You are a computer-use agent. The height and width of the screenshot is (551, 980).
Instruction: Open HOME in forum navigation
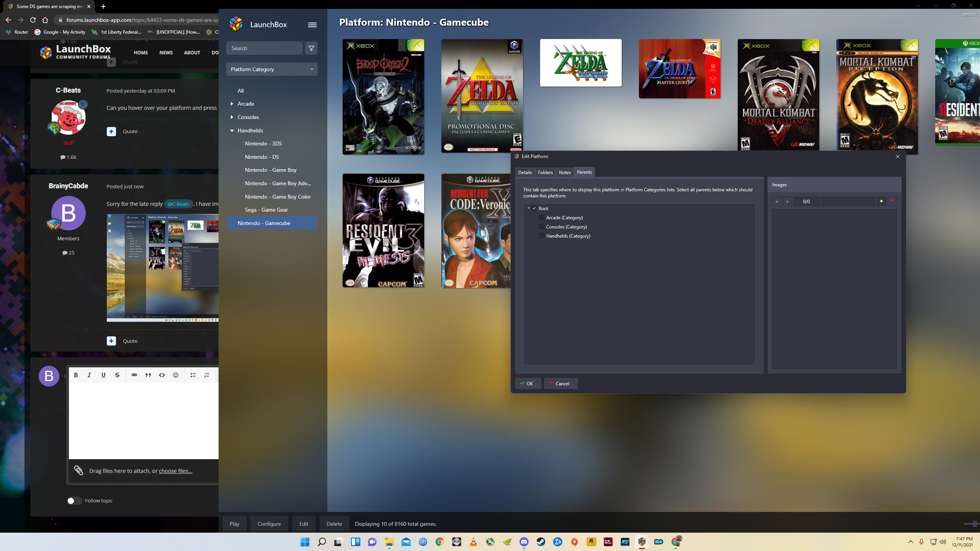coord(141,53)
